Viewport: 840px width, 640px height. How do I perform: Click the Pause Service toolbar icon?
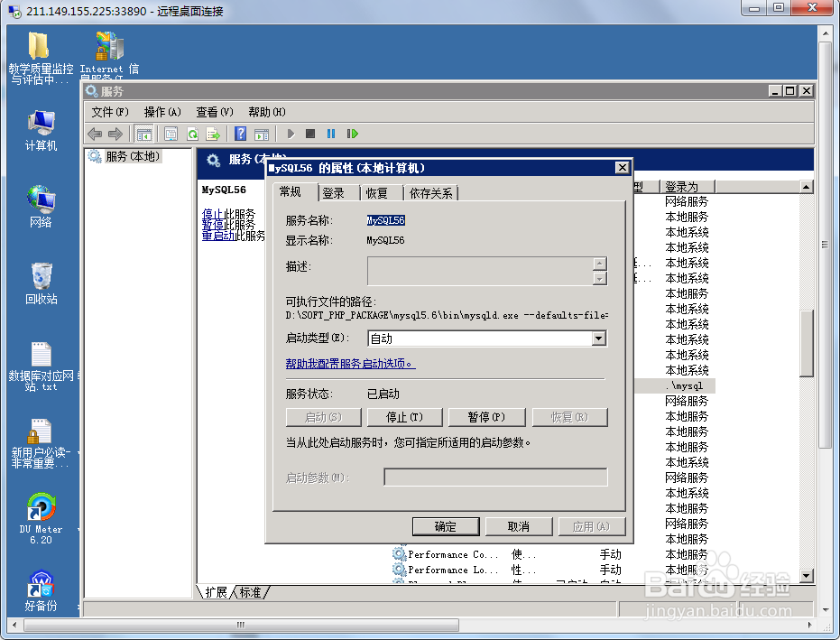click(331, 134)
